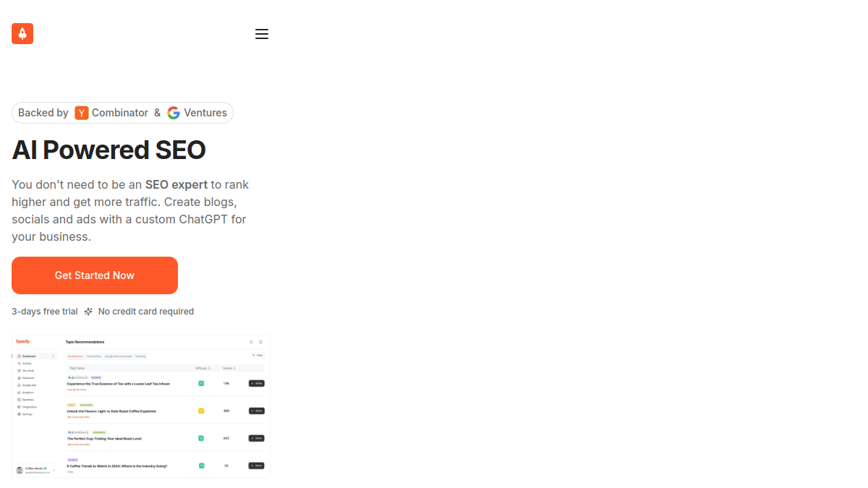Open the hamburger navigation menu
868x488 pixels.
[x=262, y=34]
